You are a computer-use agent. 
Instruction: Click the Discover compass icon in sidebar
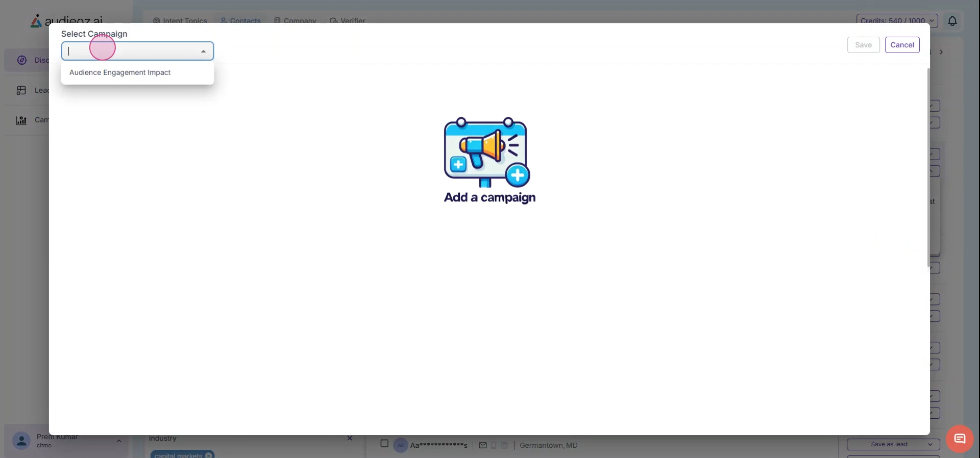point(21,60)
